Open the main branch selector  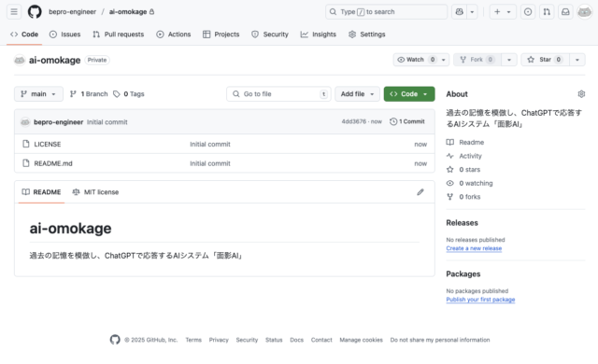point(38,94)
